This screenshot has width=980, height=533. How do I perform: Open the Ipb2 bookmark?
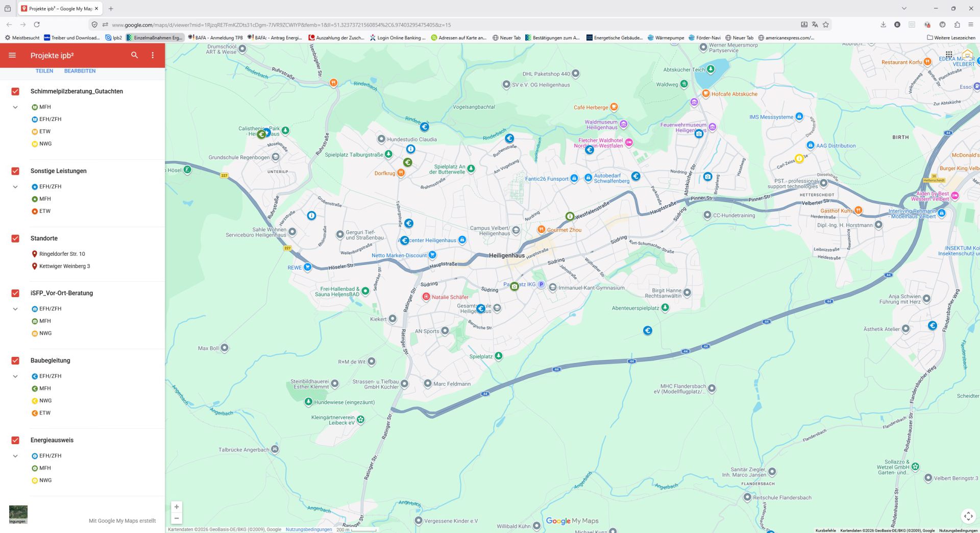(x=113, y=38)
